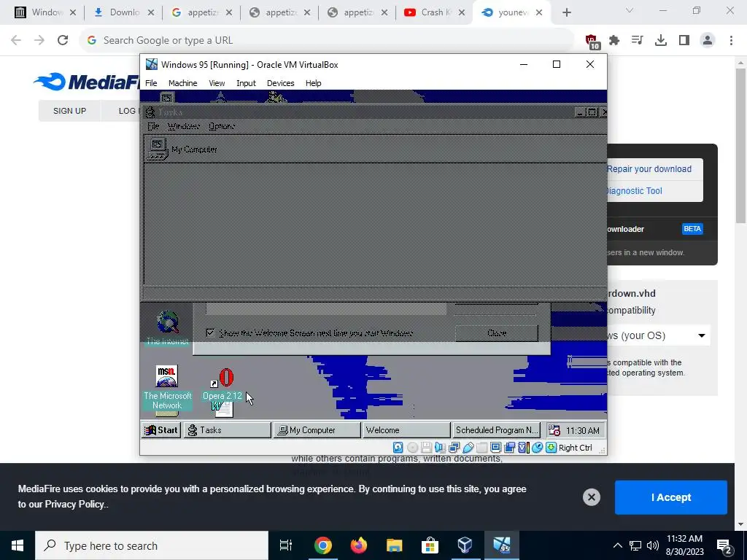Click the green arrow keyboard capture indicator
This screenshot has height=560, width=747.
click(x=551, y=448)
